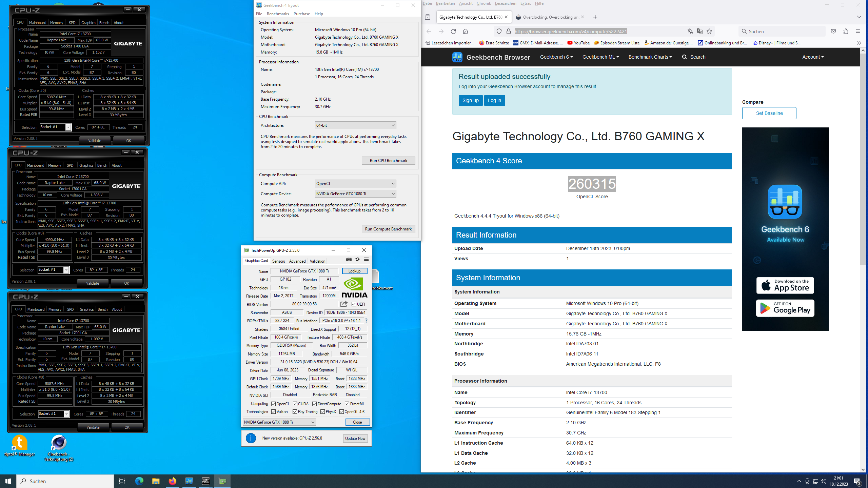The image size is (868, 488).
Task: Launch Microsoft Edge from the taskbar
Action: point(139,481)
